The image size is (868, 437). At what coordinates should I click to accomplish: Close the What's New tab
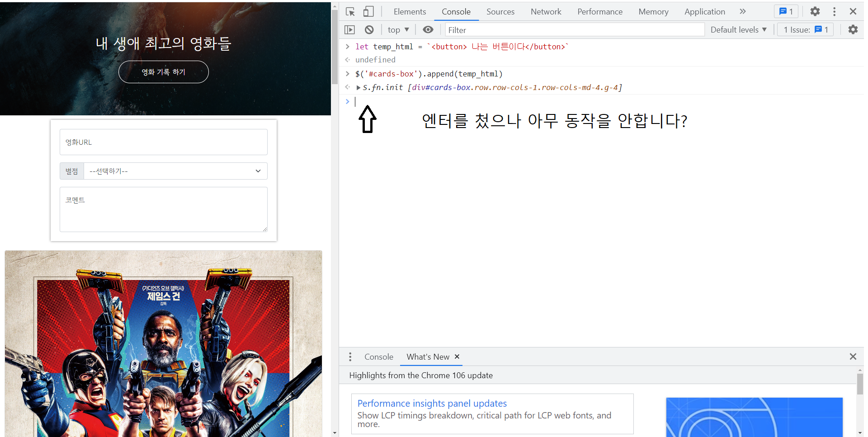point(457,356)
